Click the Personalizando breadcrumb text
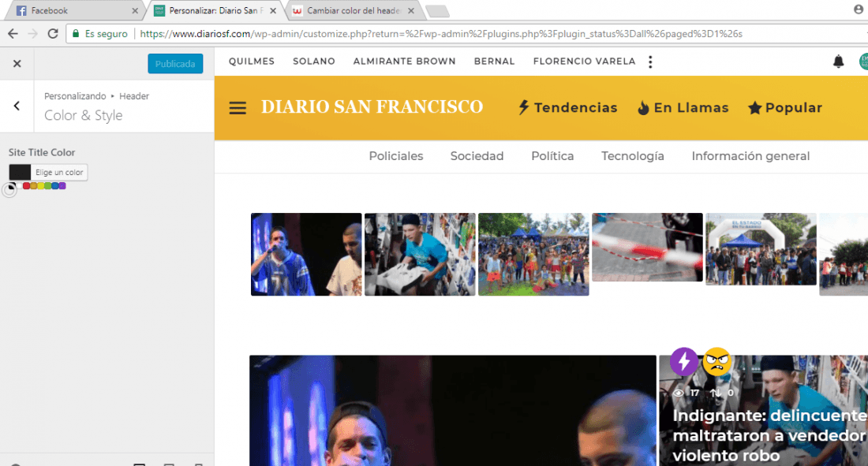868x466 pixels. tap(75, 95)
